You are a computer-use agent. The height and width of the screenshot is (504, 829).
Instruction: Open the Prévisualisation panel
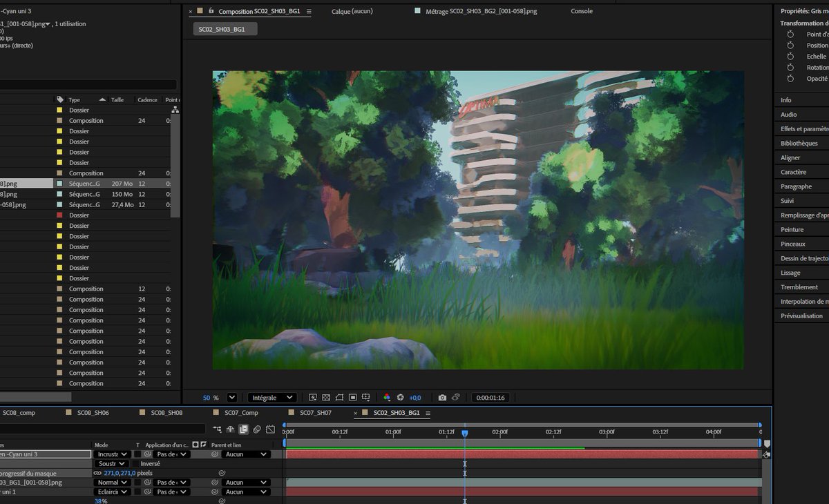801,316
